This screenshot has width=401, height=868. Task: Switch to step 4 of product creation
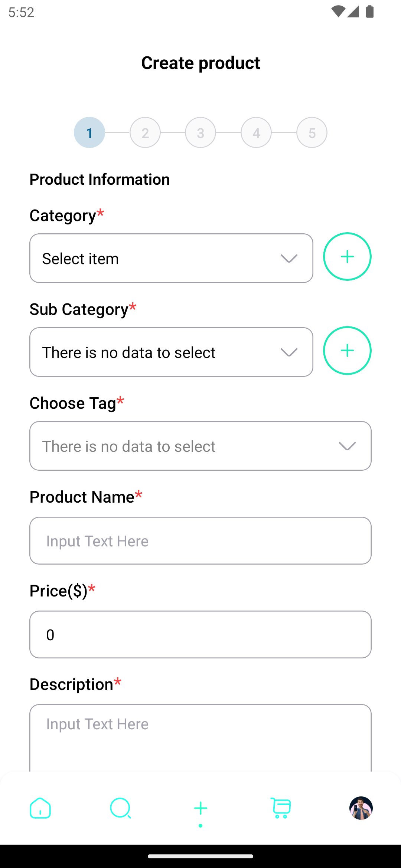pyautogui.click(x=256, y=133)
